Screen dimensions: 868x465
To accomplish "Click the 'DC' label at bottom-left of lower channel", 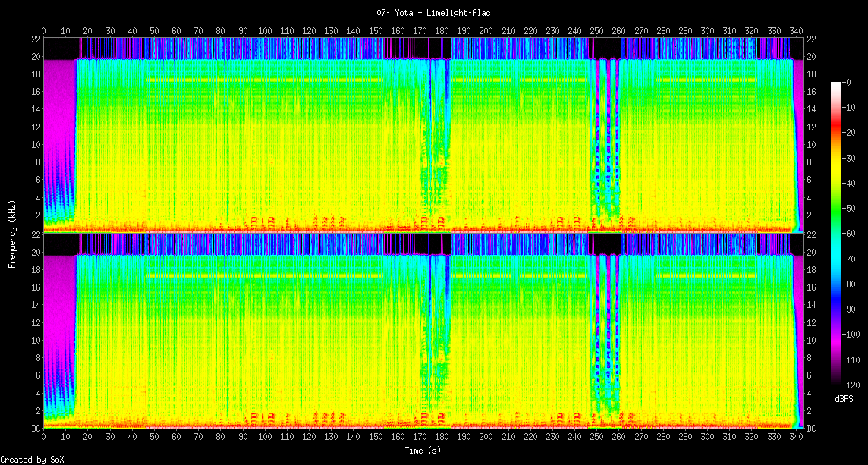I will pos(35,429).
